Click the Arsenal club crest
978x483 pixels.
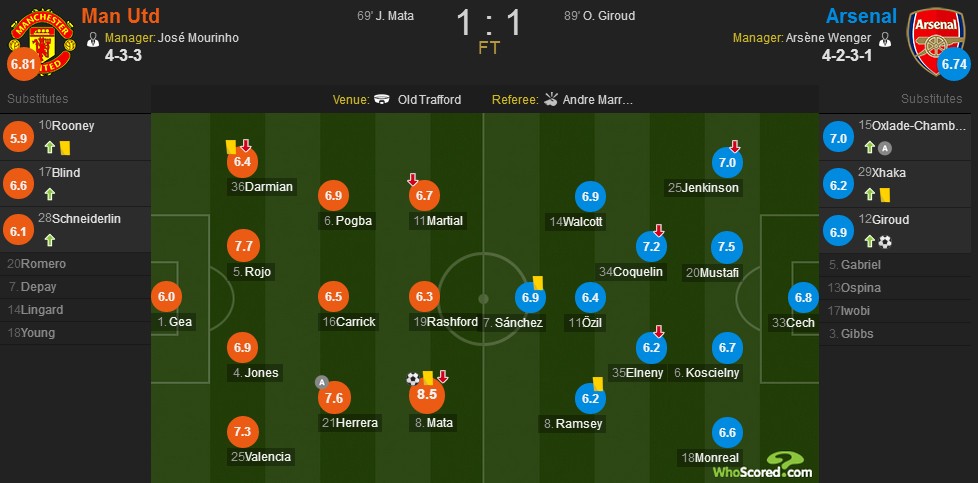(936, 41)
